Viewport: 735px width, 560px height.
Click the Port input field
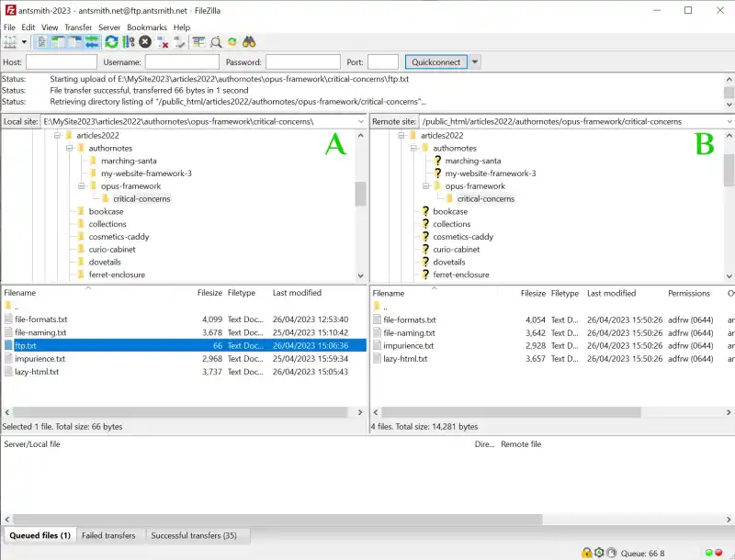click(383, 62)
